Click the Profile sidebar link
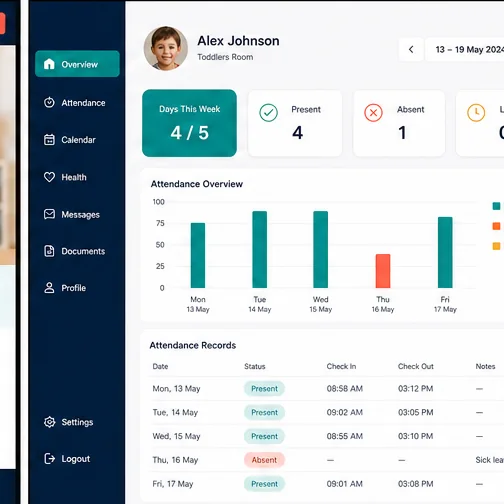Viewport: 504px width, 504px height. click(65, 288)
